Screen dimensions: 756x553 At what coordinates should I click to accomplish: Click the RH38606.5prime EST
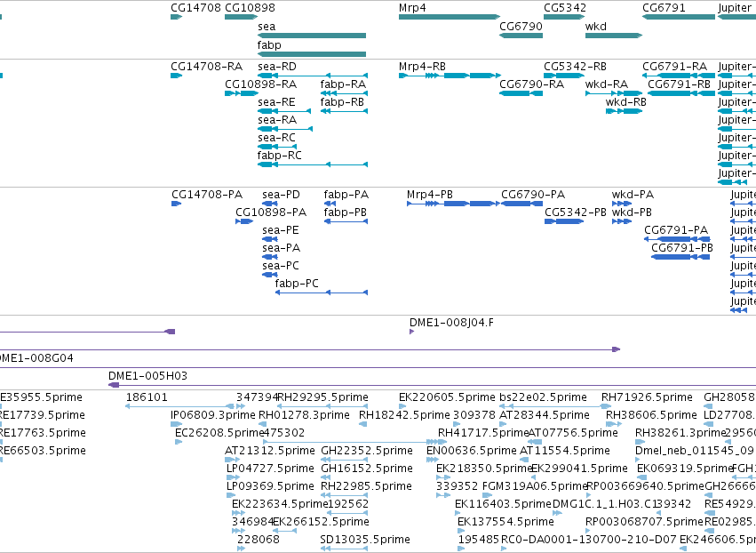(613, 424)
